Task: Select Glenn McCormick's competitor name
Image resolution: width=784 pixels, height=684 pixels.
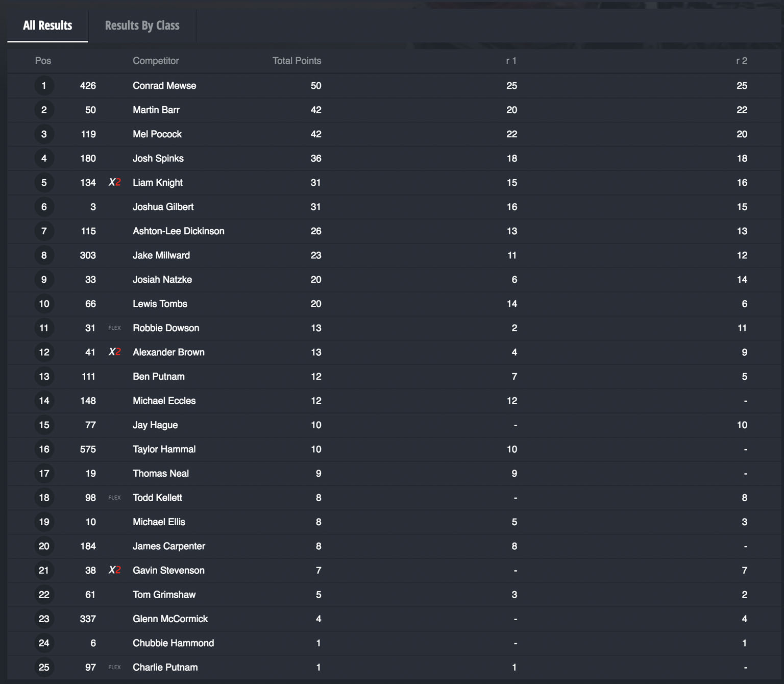Action: 170,619
